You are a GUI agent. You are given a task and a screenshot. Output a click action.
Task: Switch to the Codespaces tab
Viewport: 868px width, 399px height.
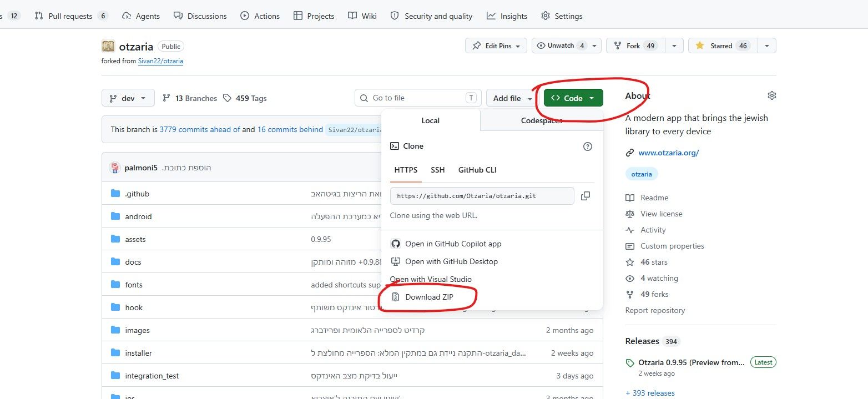542,120
